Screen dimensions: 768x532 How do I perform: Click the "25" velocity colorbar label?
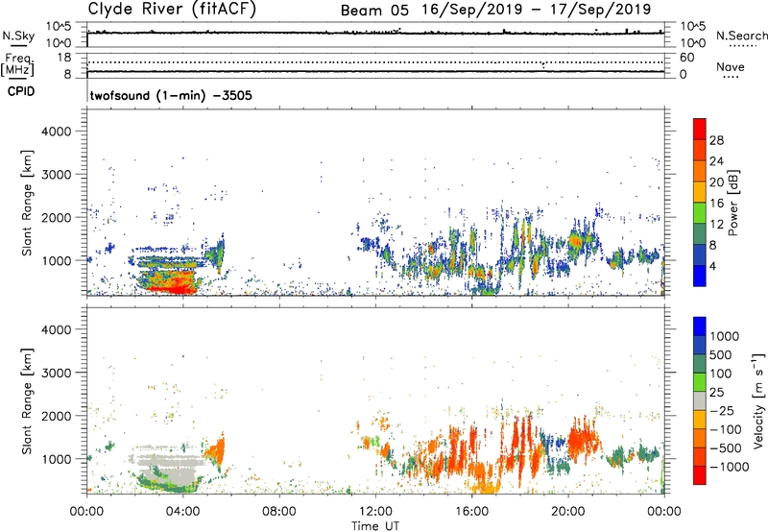click(717, 393)
